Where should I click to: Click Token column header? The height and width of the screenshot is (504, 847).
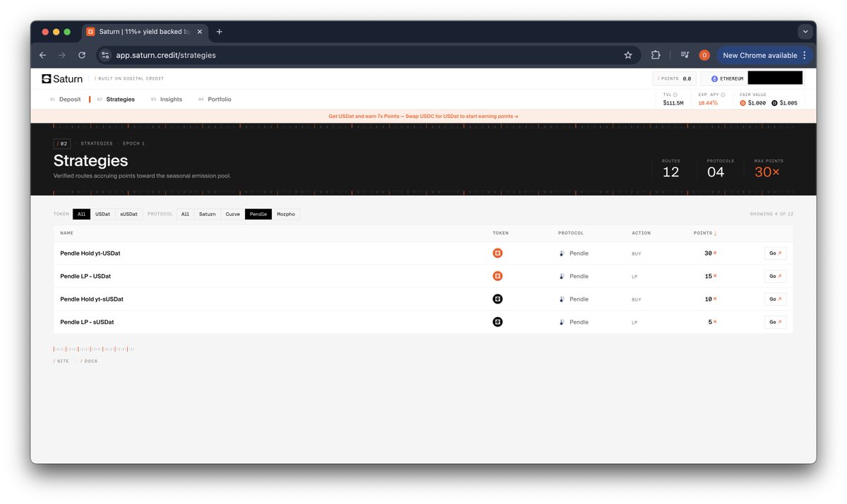pos(500,233)
